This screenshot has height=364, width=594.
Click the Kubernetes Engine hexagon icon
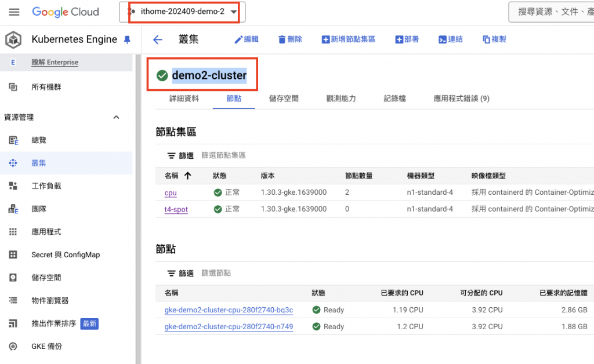click(x=13, y=39)
